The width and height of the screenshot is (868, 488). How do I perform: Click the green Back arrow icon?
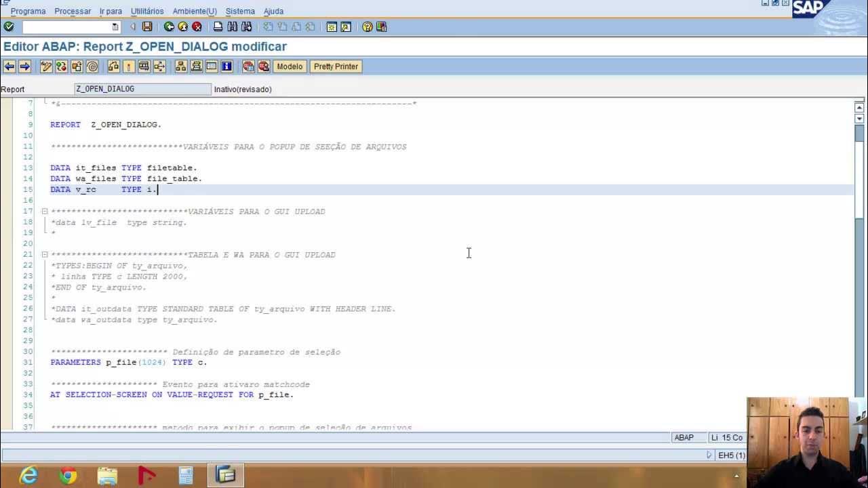point(169,26)
